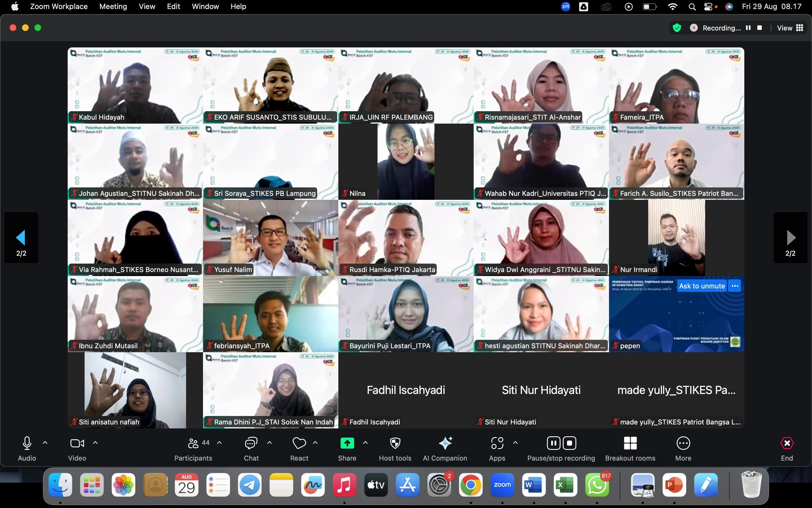
Task: Open Microsoft Word in the Dock
Action: point(533,485)
